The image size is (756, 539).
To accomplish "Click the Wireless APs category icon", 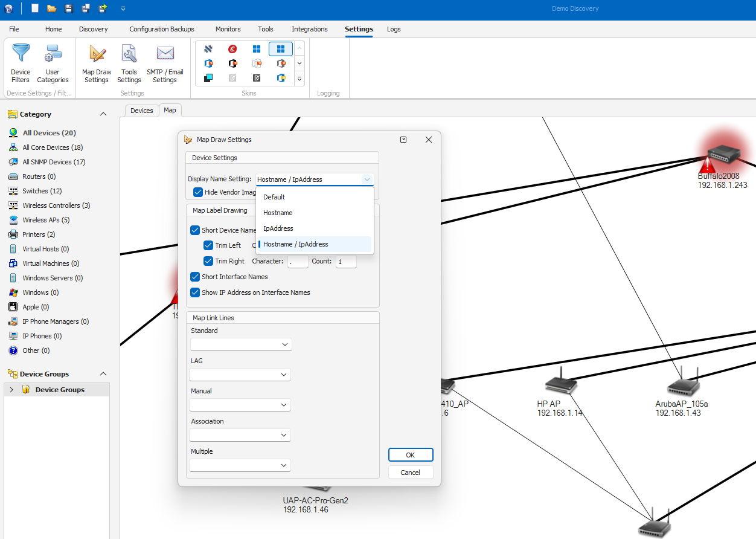I will tap(13, 220).
